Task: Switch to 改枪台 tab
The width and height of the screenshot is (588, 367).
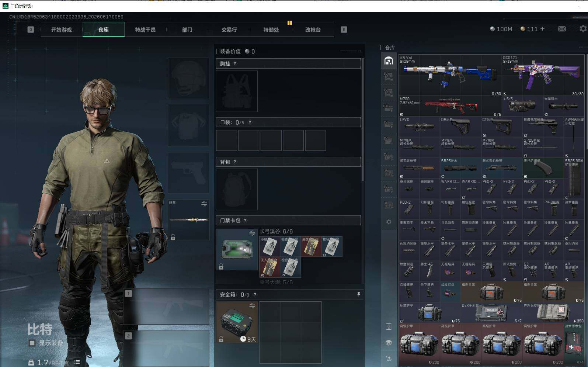Action: (x=313, y=30)
